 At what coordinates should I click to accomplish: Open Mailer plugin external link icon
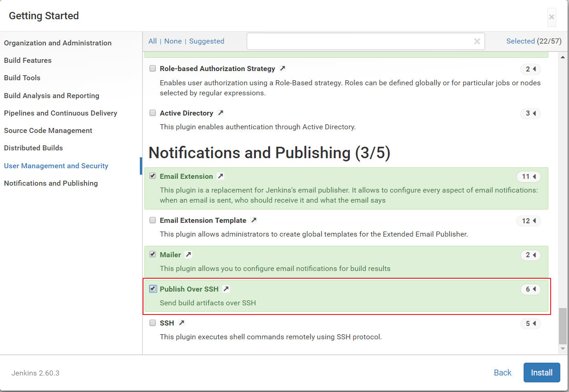(188, 254)
